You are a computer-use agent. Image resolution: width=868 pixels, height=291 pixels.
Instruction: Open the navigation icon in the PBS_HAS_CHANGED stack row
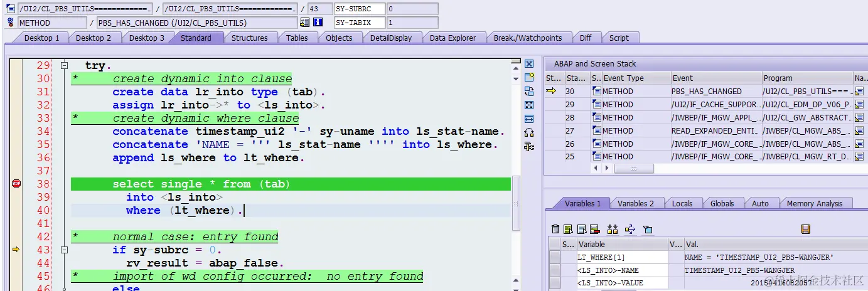(859, 92)
